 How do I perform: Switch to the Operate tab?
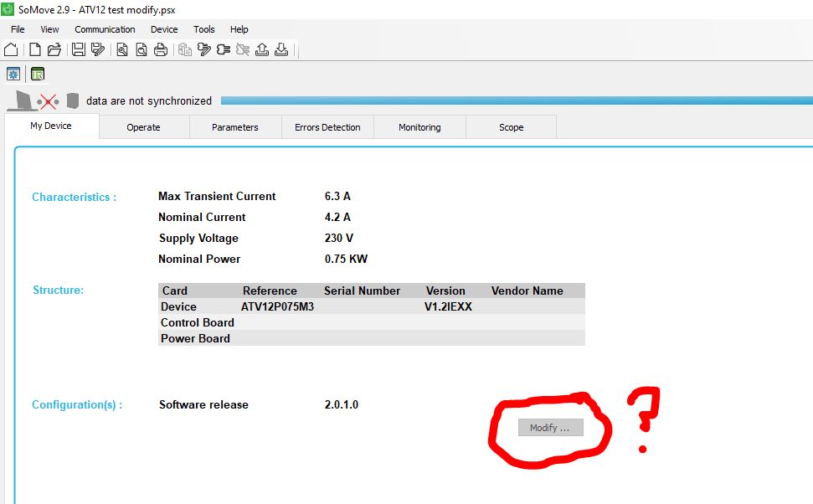pos(144,127)
